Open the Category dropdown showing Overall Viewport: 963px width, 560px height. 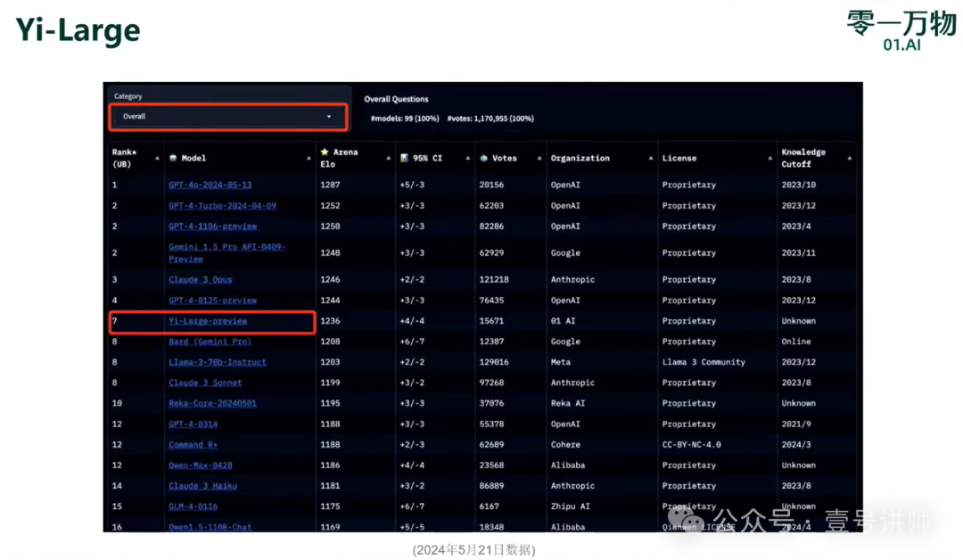(x=227, y=117)
